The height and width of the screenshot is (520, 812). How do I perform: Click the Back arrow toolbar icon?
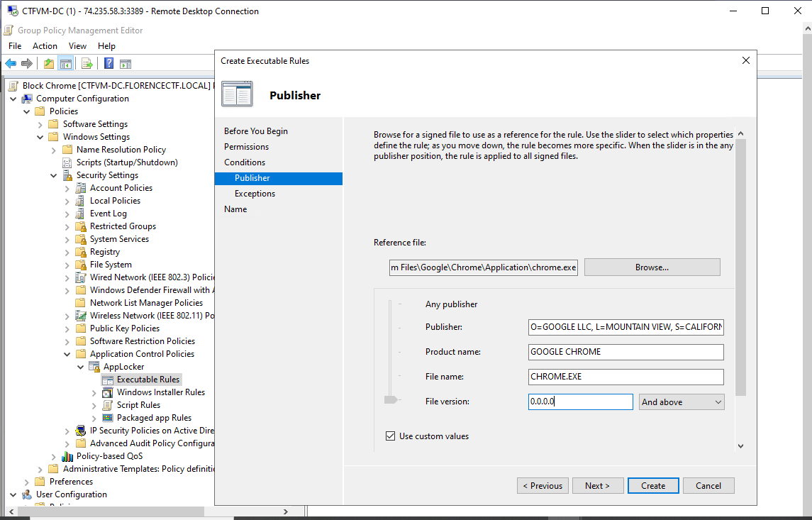click(x=11, y=64)
